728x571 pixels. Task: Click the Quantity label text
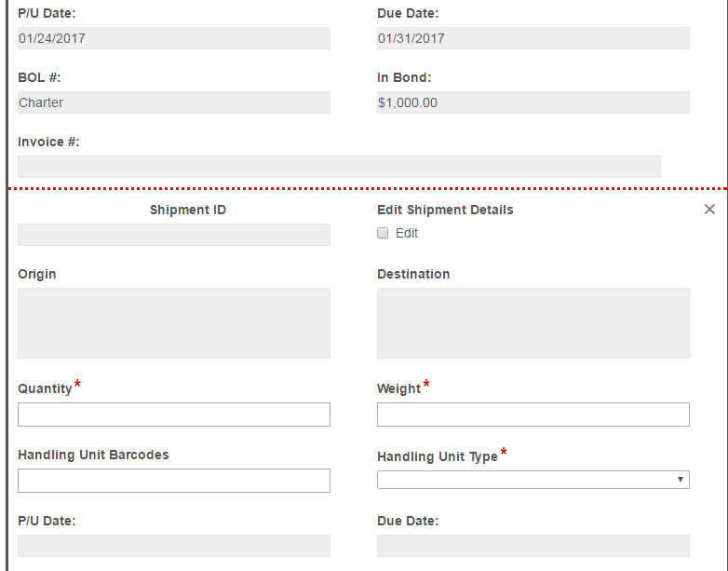point(45,388)
